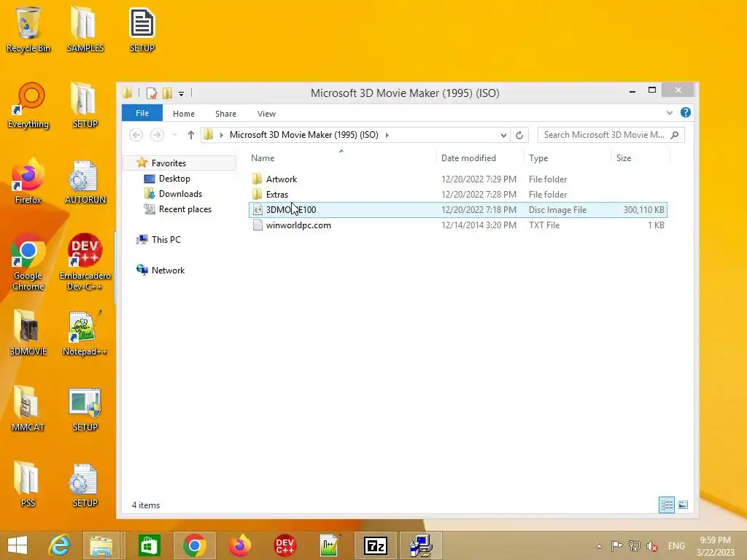This screenshot has height=560, width=747.
Task: Sort by Name column header
Action: point(341,158)
